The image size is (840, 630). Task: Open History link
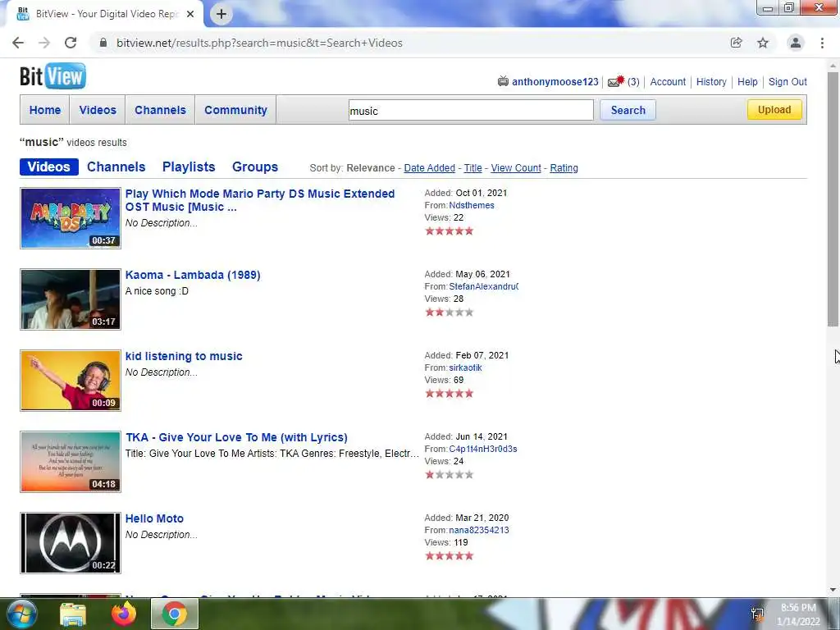pyautogui.click(x=711, y=81)
